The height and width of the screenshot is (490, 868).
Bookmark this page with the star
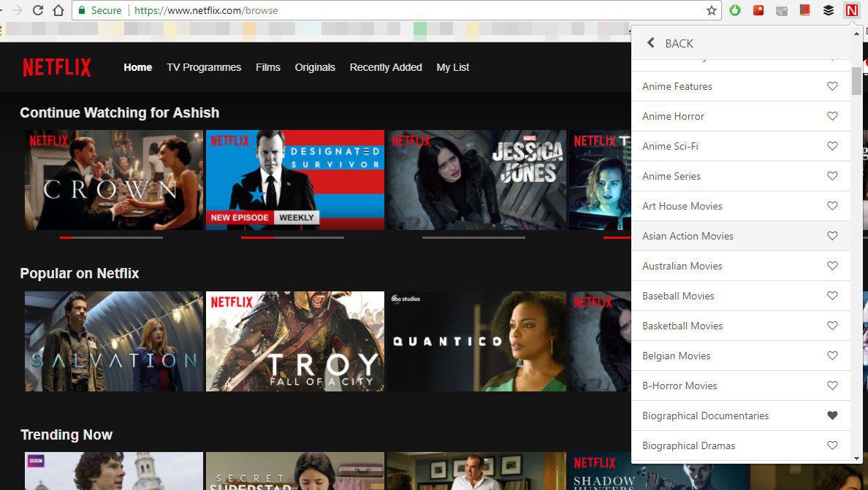coord(712,10)
